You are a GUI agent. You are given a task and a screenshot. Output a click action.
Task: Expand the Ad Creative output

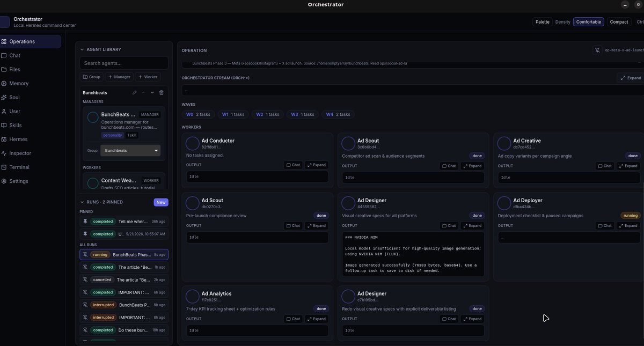pyautogui.click(x=628, y=166)
